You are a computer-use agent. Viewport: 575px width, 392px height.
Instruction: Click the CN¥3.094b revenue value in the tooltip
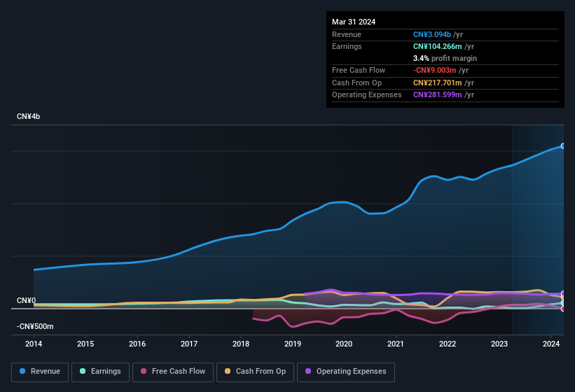432,34
